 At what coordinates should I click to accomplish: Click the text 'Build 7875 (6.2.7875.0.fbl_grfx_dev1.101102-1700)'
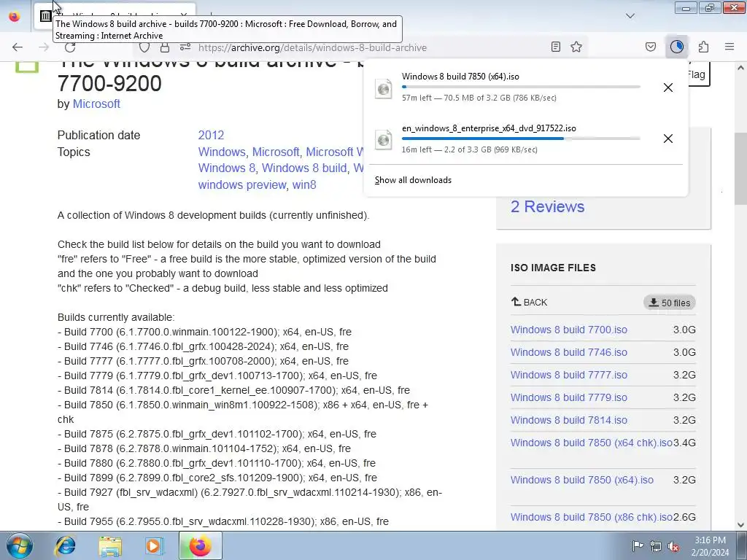click(x=183, y=434)
